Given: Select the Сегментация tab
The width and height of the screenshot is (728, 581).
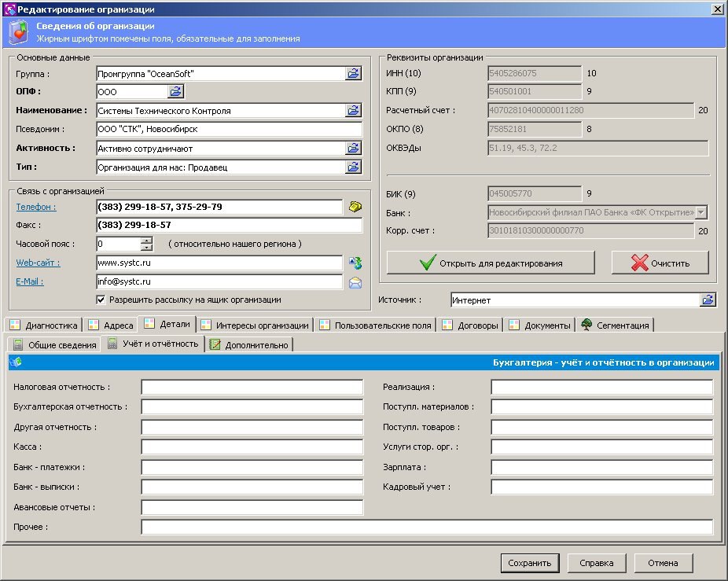Looking at the screenshot, I should (x=615, y=325).
